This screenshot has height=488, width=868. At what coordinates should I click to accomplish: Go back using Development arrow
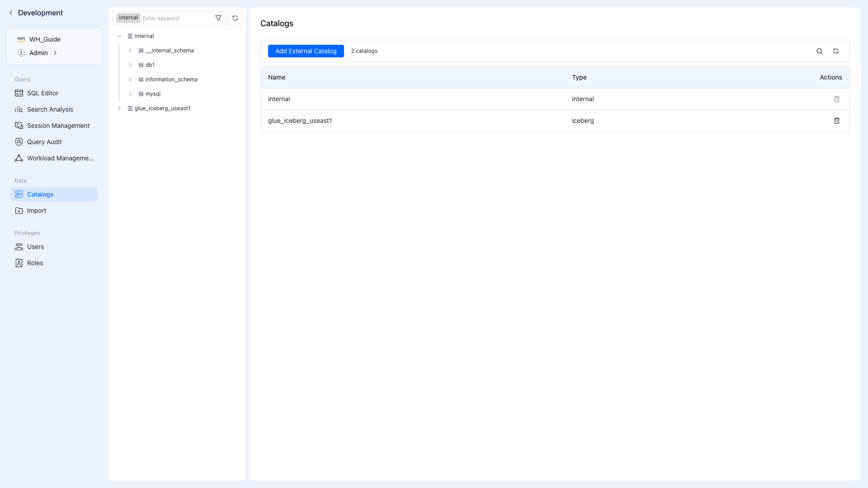click(11, 13)
